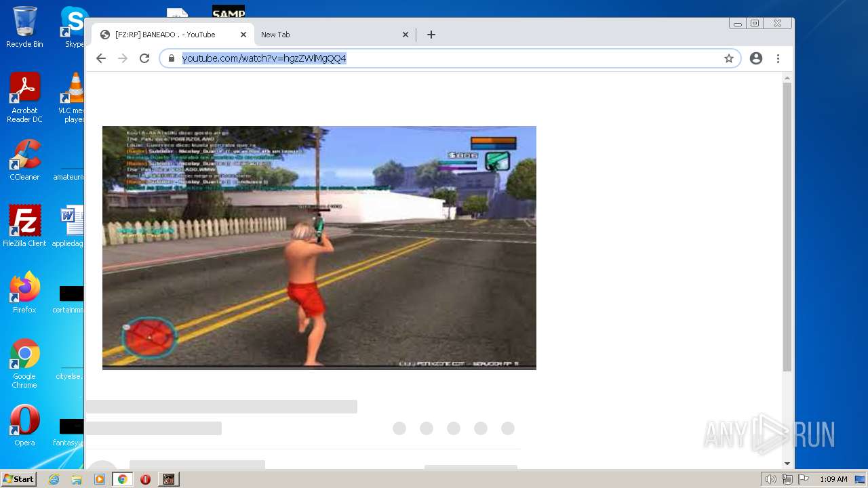Screen dimensions: 868x488
Task: Open the Recycle Bin desktop icon
Action: (24, 27)
